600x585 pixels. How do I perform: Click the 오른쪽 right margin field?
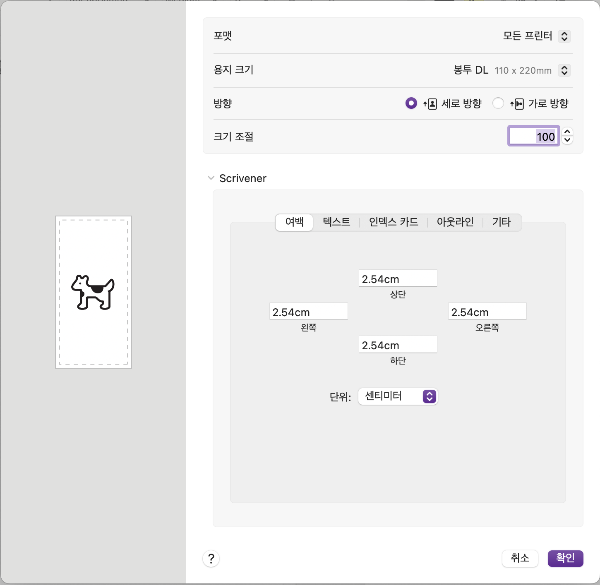[487, 311]
